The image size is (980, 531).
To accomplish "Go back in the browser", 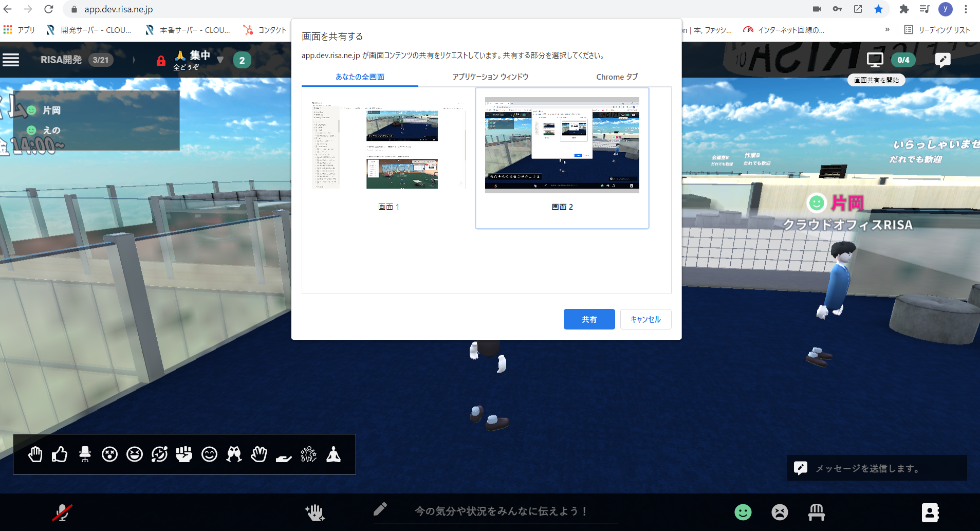I will [x=8, y=9].
